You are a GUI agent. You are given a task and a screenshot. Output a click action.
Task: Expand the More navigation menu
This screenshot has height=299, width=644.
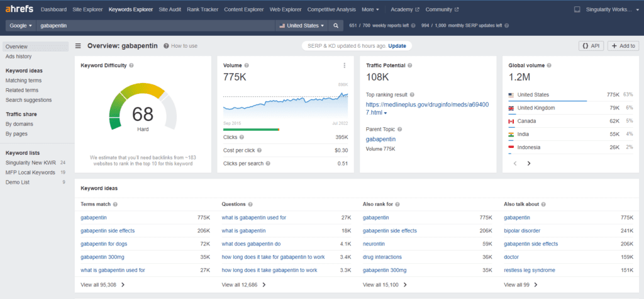(x=370, y=9)
